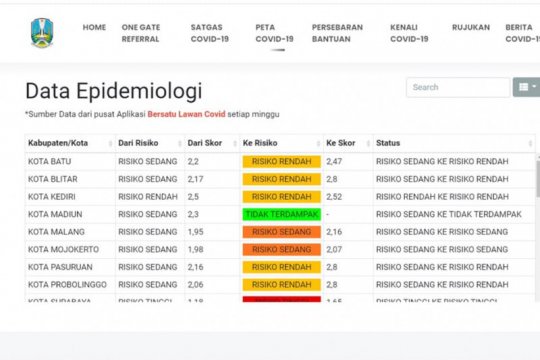Click score 1,95 in KOTA MALANG row
This screenshot has height=360, width=540.
(195, 232)
